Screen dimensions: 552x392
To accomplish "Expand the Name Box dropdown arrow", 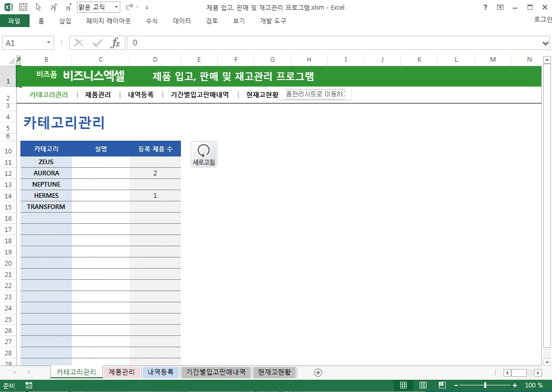I will [x=49, y=43].
